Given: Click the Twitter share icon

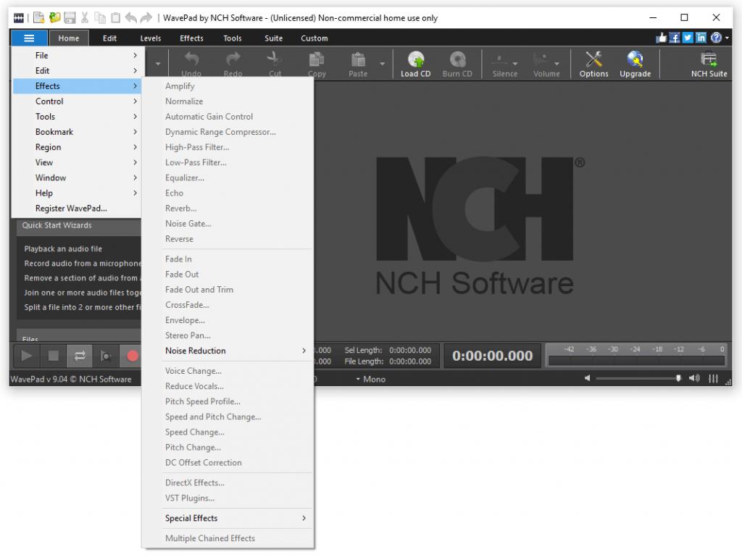Looking at the screenshot, I should click(688, 38).
